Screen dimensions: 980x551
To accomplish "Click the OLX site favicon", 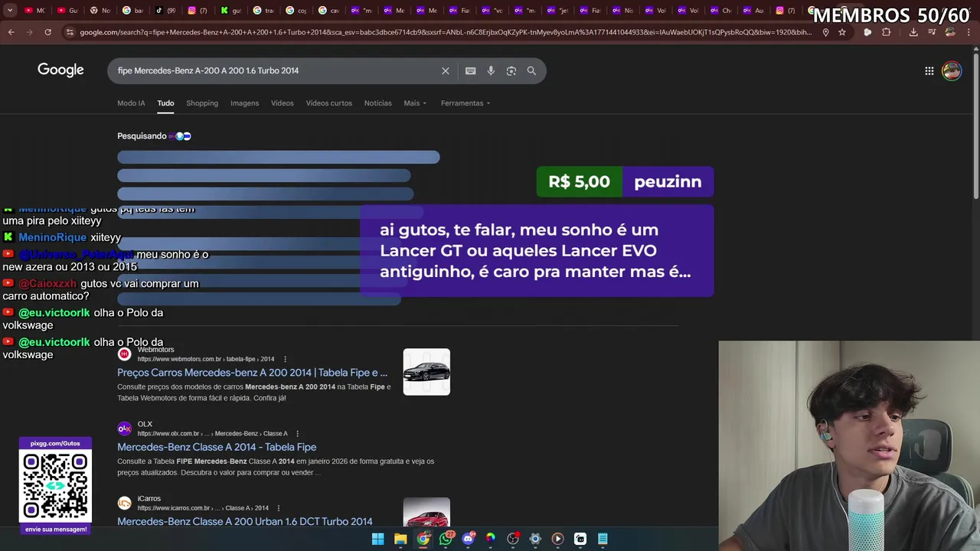I will click(124, 429).
